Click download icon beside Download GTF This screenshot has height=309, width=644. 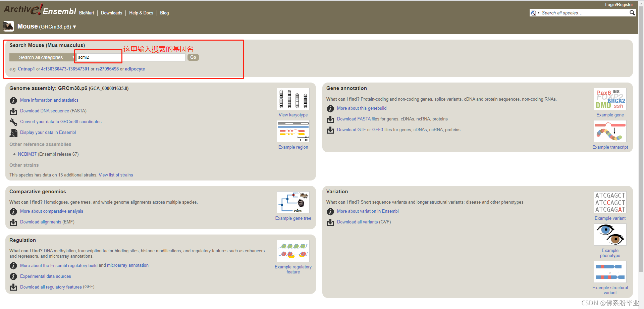[330, 130]
